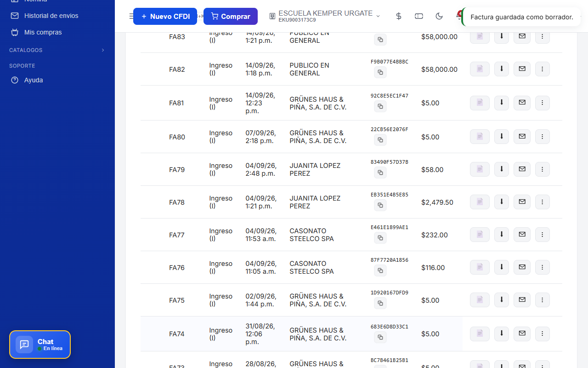Open more options for invoice FA75

[543, 300]
